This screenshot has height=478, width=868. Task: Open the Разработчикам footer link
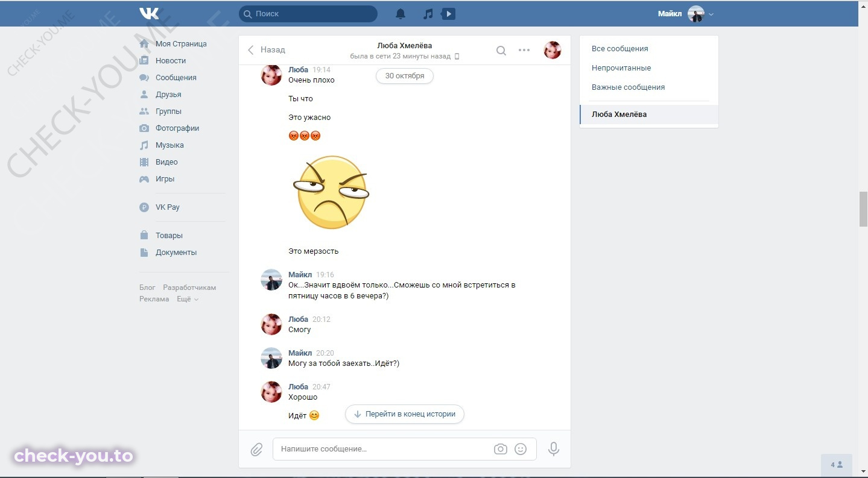189,288
